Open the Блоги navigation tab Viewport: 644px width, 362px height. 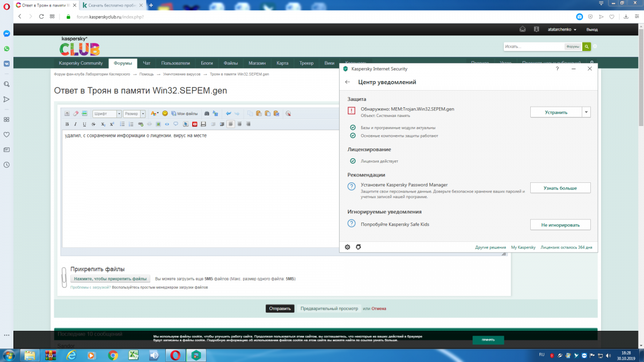[207, 63]
